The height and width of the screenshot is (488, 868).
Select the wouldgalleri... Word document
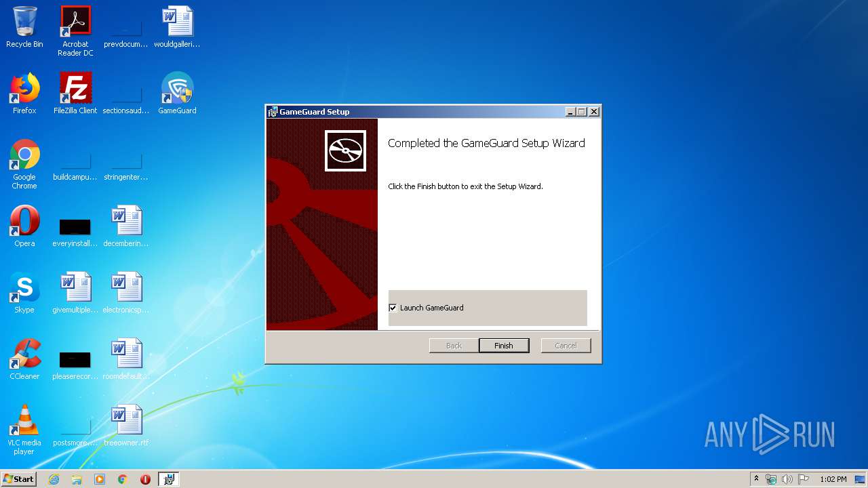pos(177,27)
